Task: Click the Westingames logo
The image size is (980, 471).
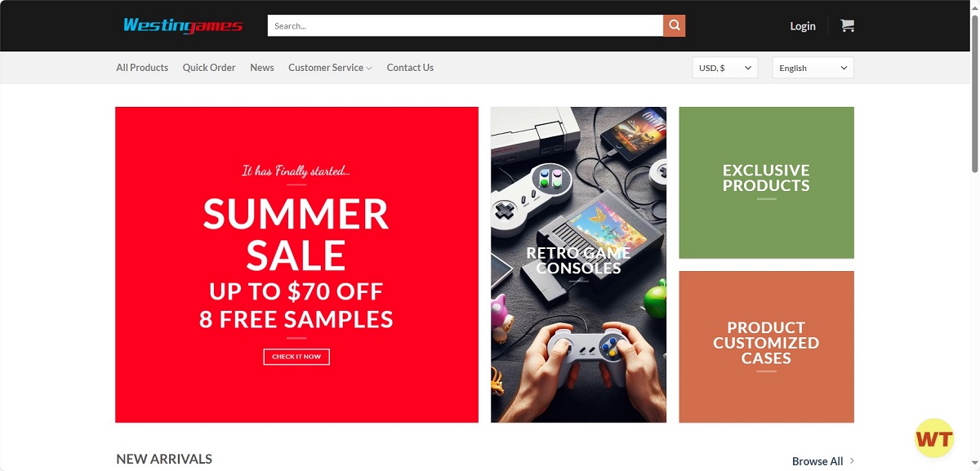Action: click(183, 25)
